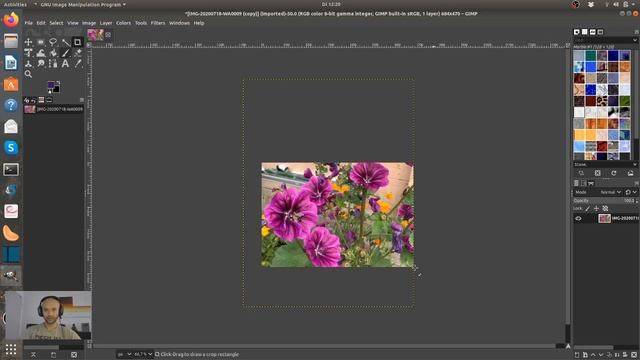Select the Text tool
Viewport: 640px width, 360px height.
(65, 64)
